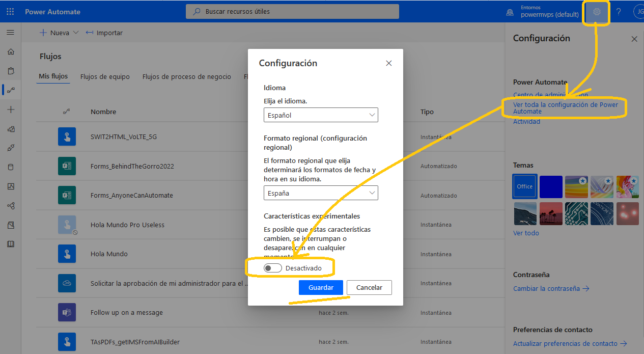Open Ver toda la configuración de Power Automate
644x354 pixels.
click(x=566, y=108)
